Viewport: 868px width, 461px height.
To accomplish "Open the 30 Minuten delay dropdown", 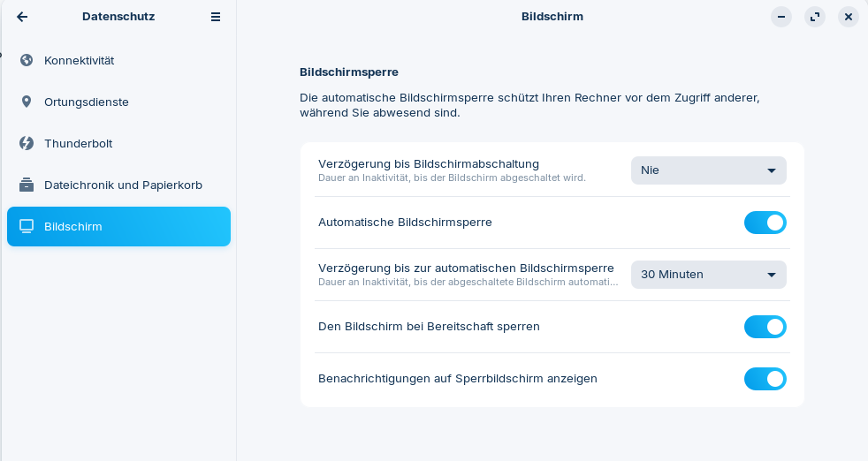I will pos(709,275).
